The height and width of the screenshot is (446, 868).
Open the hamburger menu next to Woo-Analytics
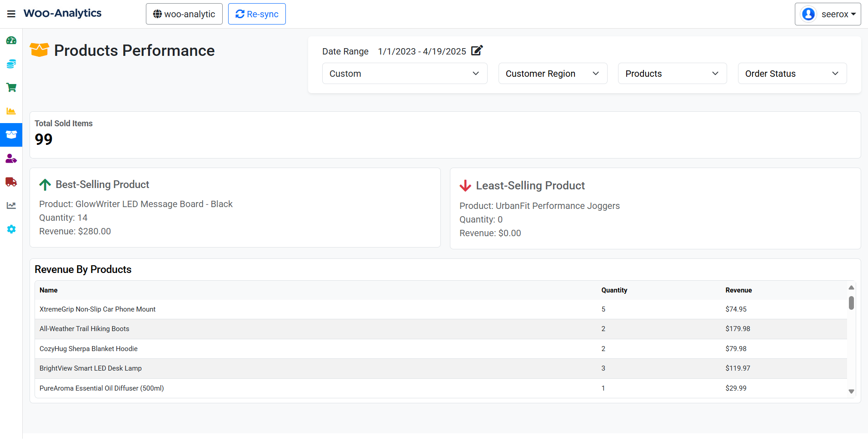(11, 13)
